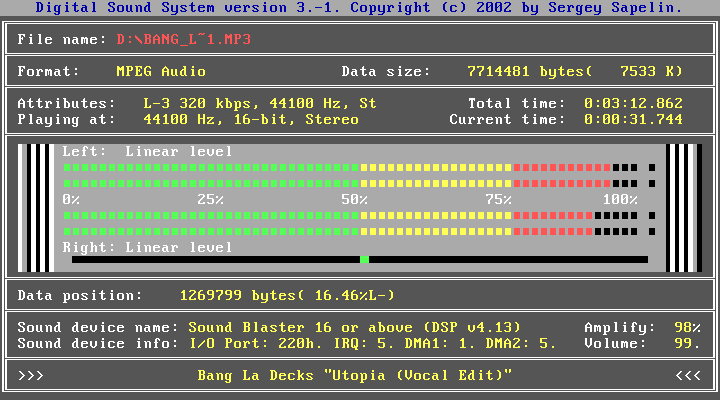Click the Digital Sound System copyright header

[x=359, y=7]
